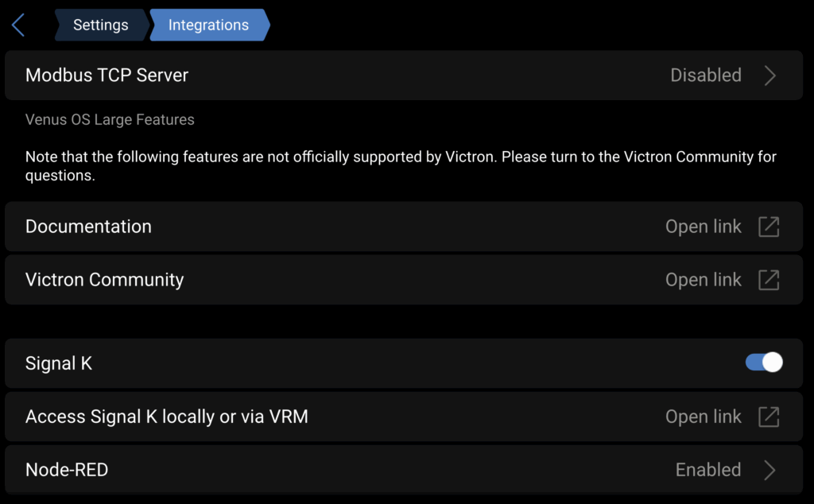Click the back arrow icon

coord(18,25)
